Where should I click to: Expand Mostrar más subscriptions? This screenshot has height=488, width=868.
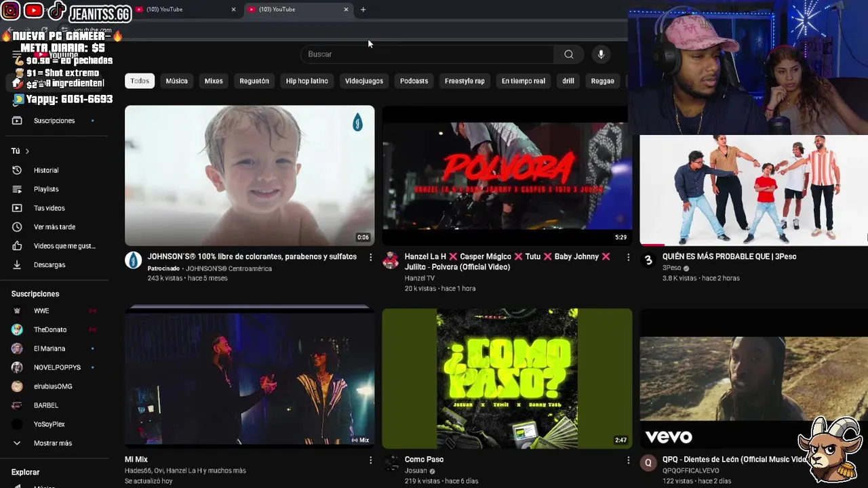pos(53,443)
